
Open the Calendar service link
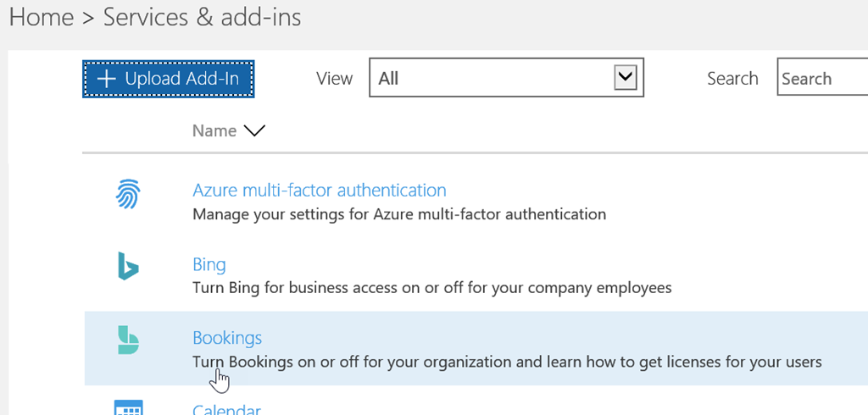coord(225,409)
